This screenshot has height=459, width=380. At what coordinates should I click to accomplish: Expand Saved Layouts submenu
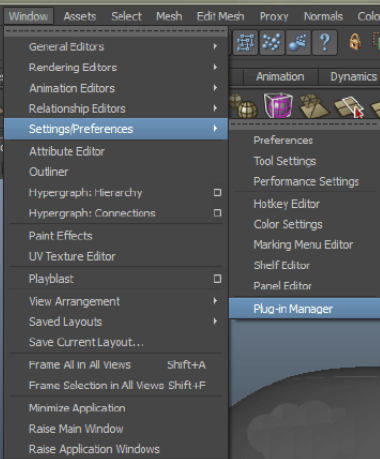(116, 322)
